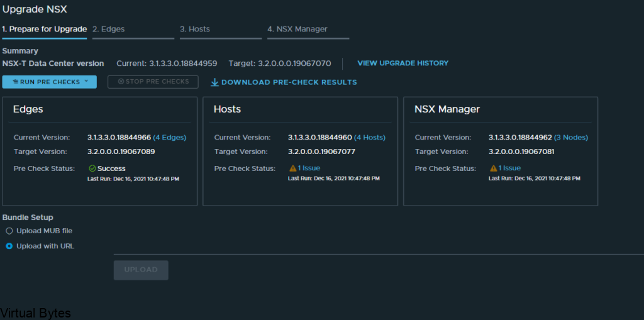Image resolution: width=644 pixels, height=320 pixels.
Task: Click NSX Manager target version 3.2.0.0.0.19067081
Action: [x=521, y=152]
